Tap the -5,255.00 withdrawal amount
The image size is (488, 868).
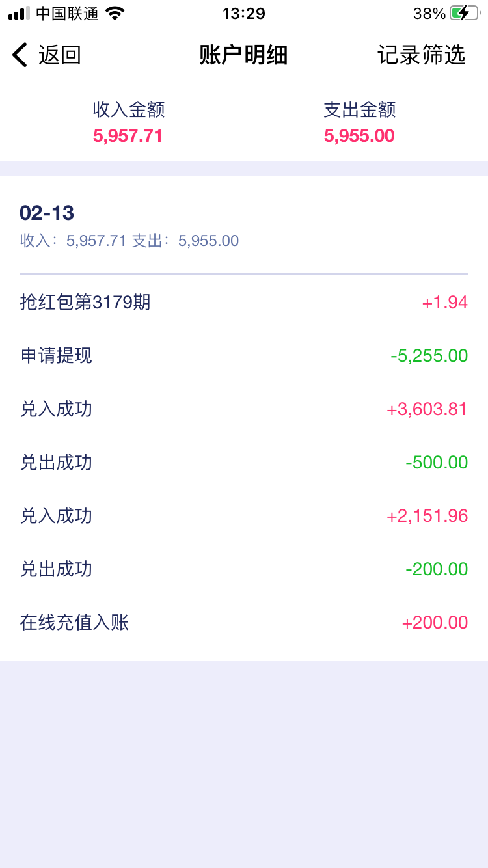pyautogui.click(x=429, y=355)
